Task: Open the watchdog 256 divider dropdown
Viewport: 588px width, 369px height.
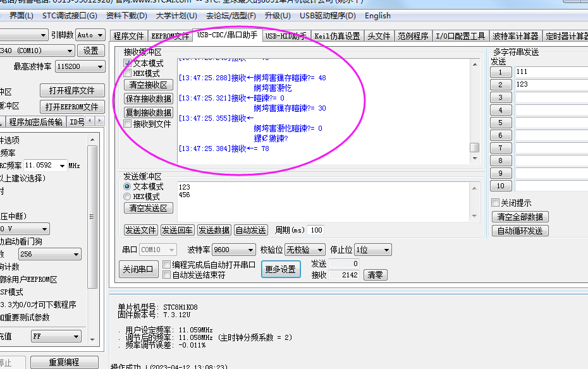Action: coord(50,254)
